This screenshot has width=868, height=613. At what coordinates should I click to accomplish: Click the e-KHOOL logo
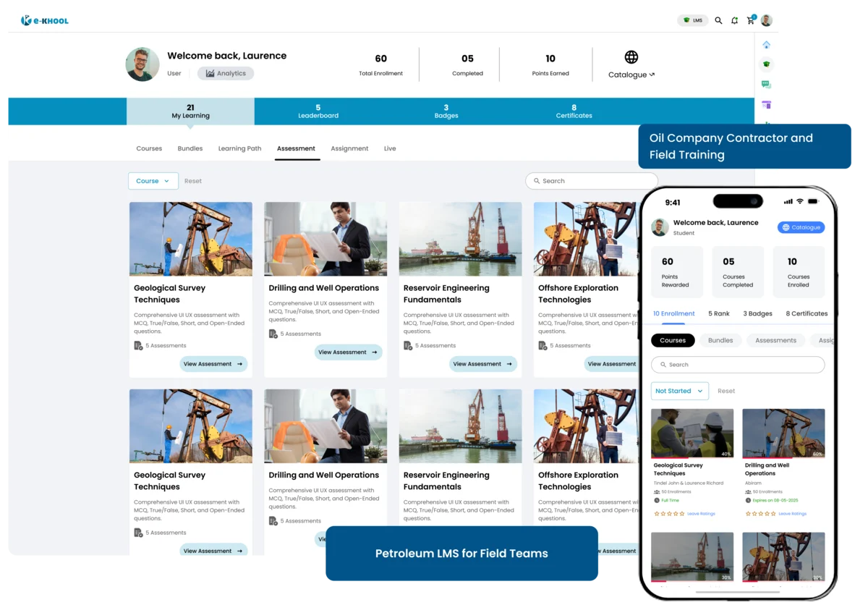(x=44, y=20)
